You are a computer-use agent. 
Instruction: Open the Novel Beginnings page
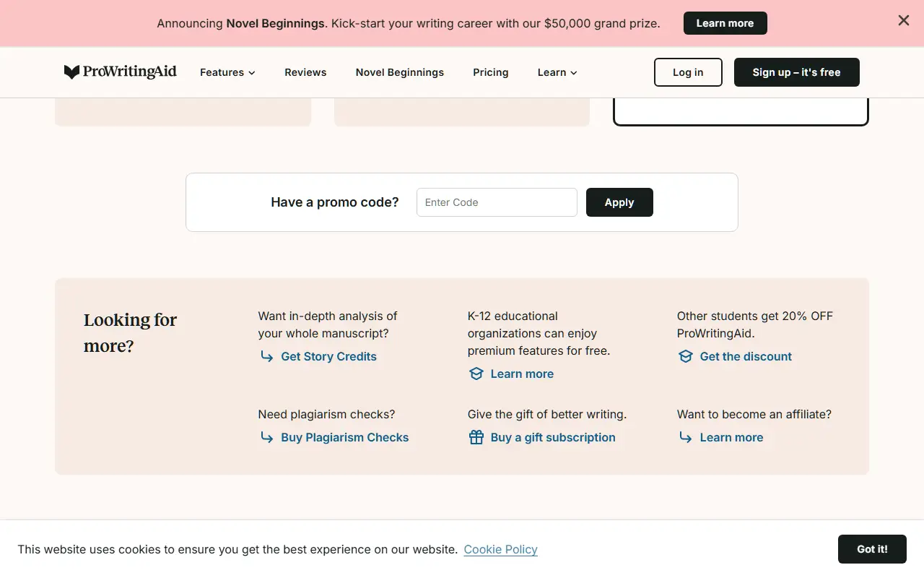(x=399, y=72)
